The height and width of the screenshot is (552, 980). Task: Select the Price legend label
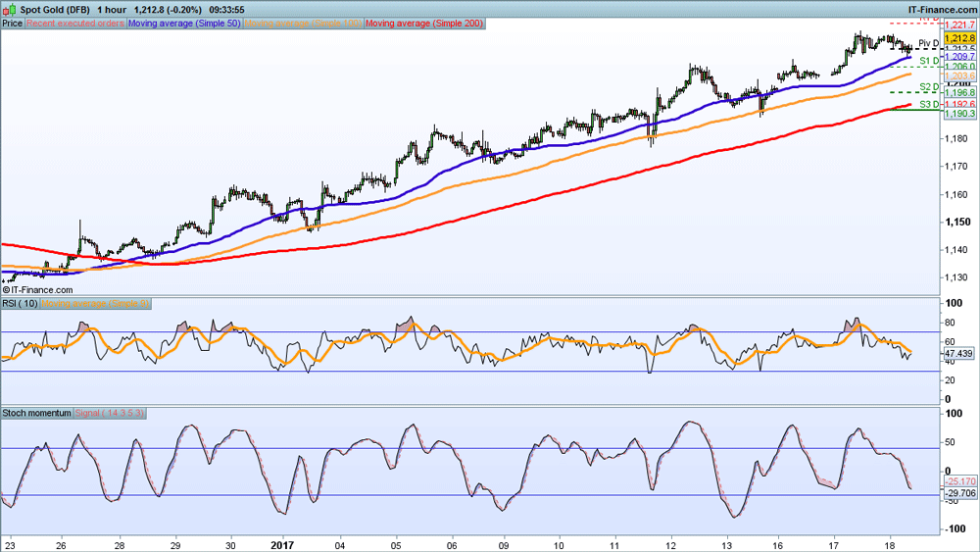click(13, 24)
